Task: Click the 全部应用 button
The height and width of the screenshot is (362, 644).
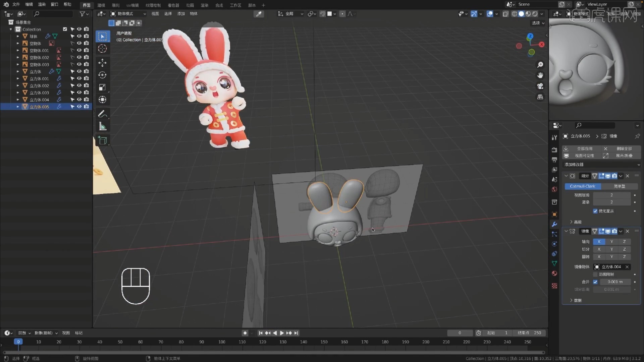Action: tap(581, 149)
